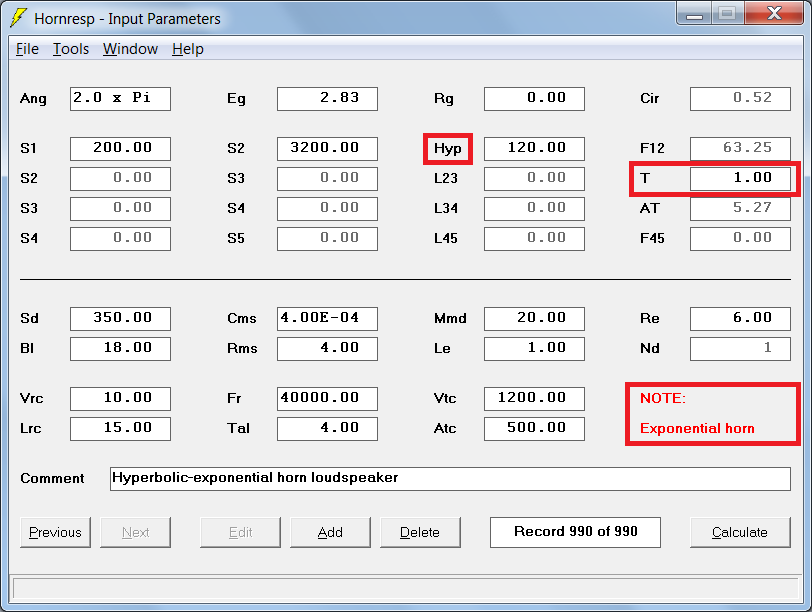Open the File menu
Image resolution: width=812 pixels, height=612 pixels.
pyautogui.click(x=27, y=49)
